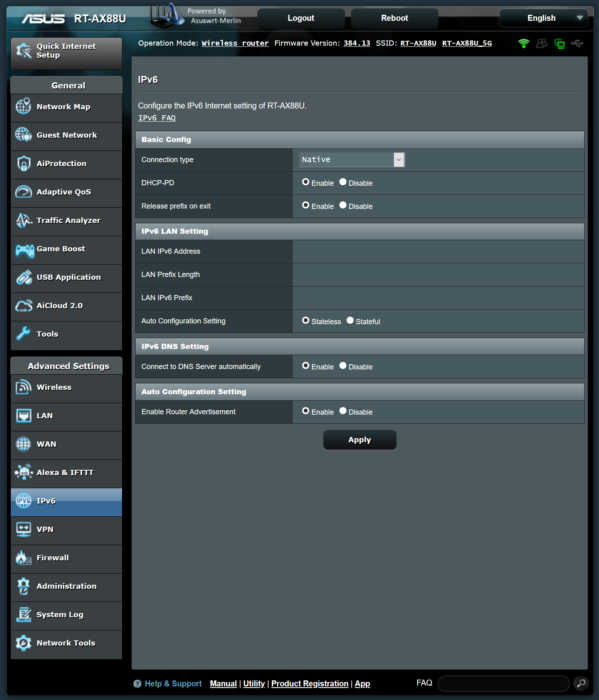Enable DHCP-PD

(x=306, y=182)
